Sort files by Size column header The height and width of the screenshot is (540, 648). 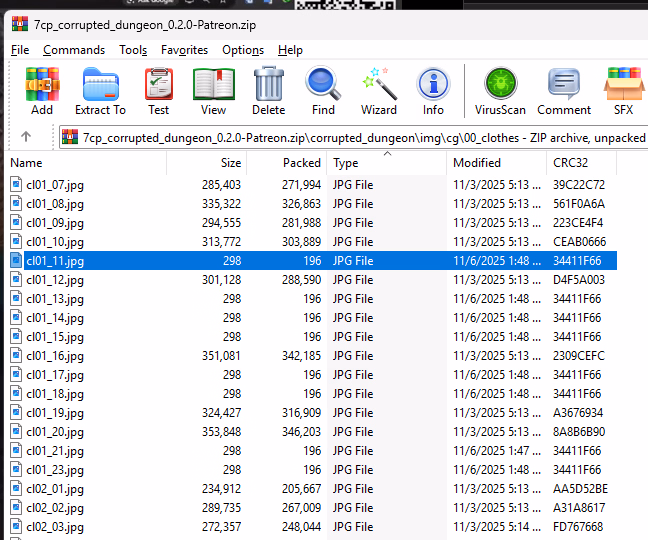point(231,163)
